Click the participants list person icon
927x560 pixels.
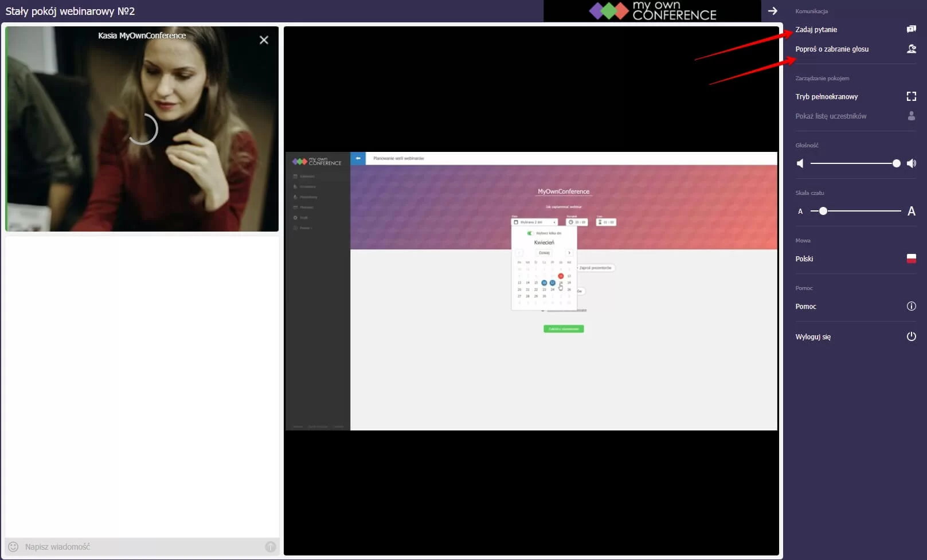[911, 116]
